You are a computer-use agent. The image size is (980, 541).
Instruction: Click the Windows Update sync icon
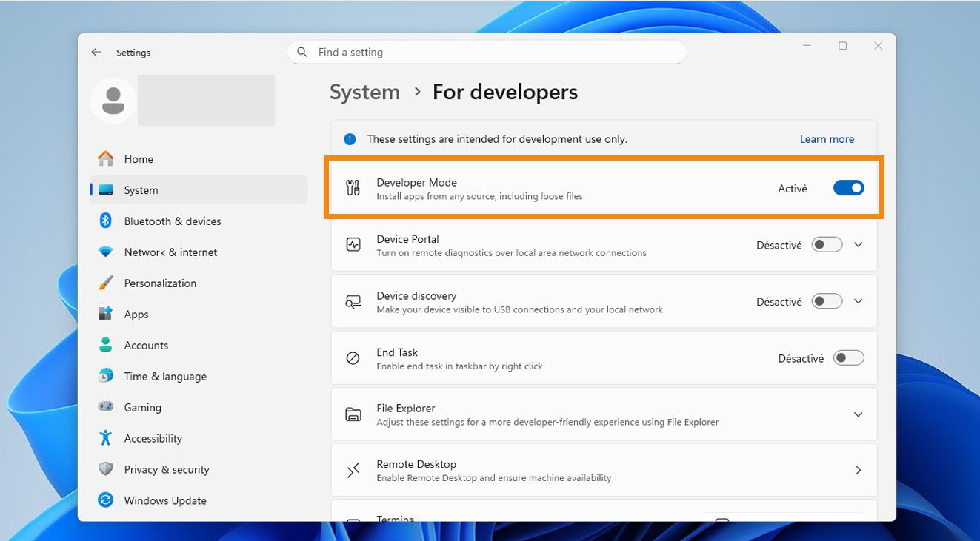point(106,500)
